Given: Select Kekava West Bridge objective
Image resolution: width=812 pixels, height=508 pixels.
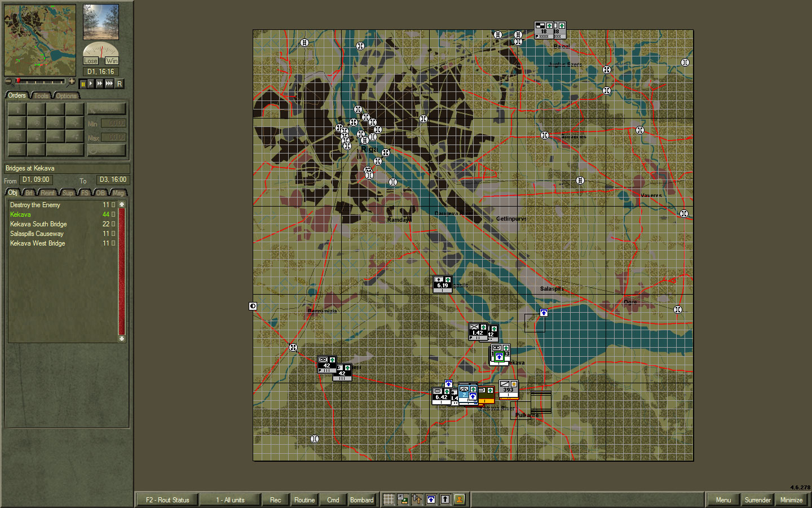Looking at the screenshot, I should (63, 243).
